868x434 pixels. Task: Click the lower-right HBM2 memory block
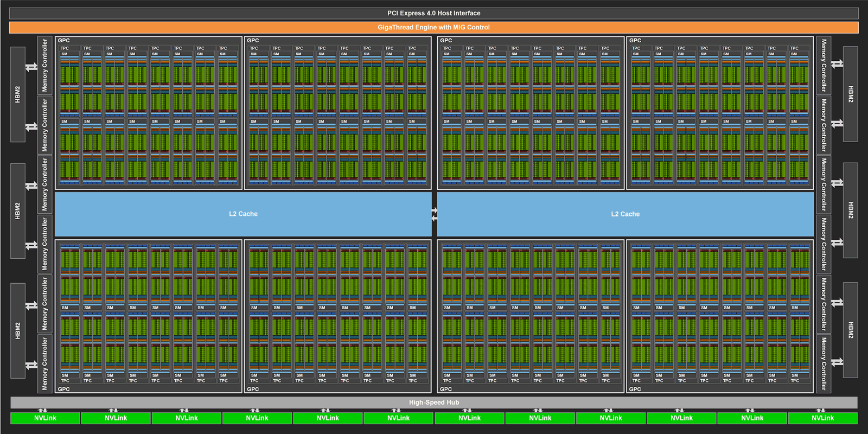pos(851,330)
